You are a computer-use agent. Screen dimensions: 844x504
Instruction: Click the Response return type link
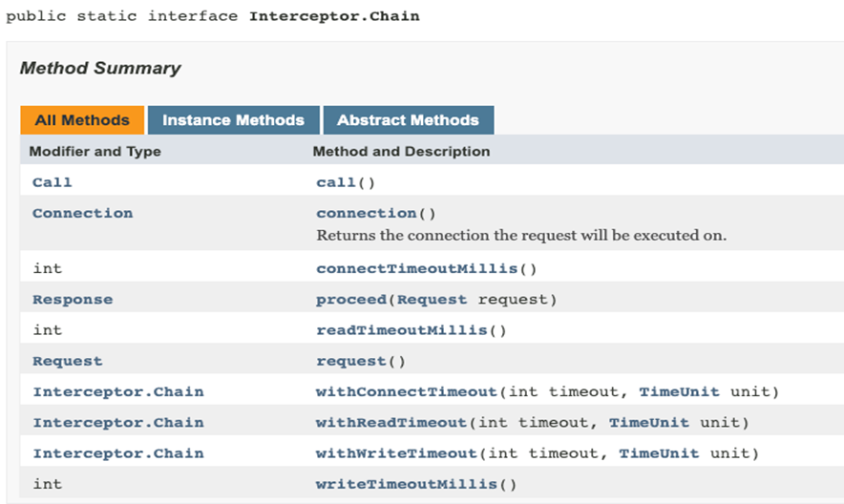[x=73, y=300]
